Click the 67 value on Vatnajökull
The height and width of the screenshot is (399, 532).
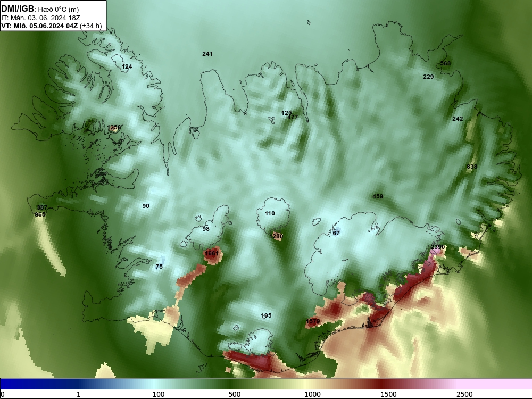click(336, 233)
